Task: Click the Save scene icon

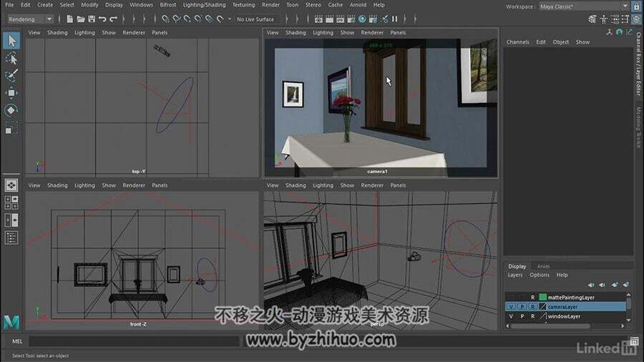Action: [91, 19]
